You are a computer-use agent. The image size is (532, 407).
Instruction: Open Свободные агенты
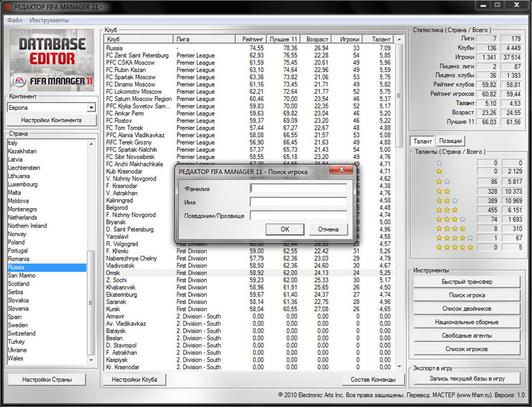(x=467, y=336)
